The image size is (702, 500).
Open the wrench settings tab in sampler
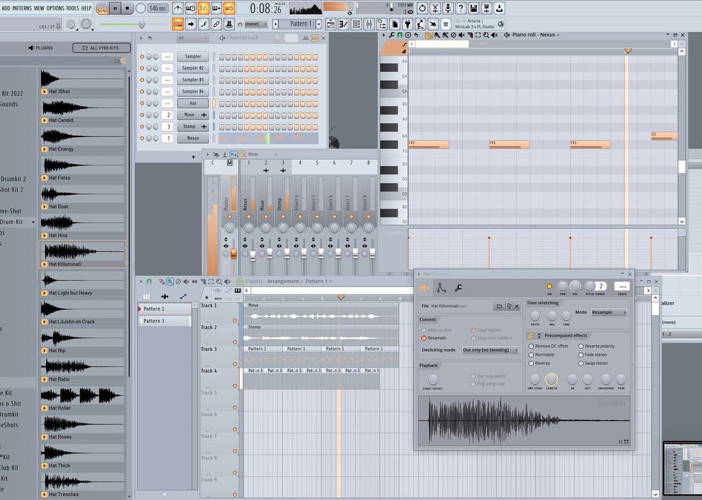click(457, 288)
